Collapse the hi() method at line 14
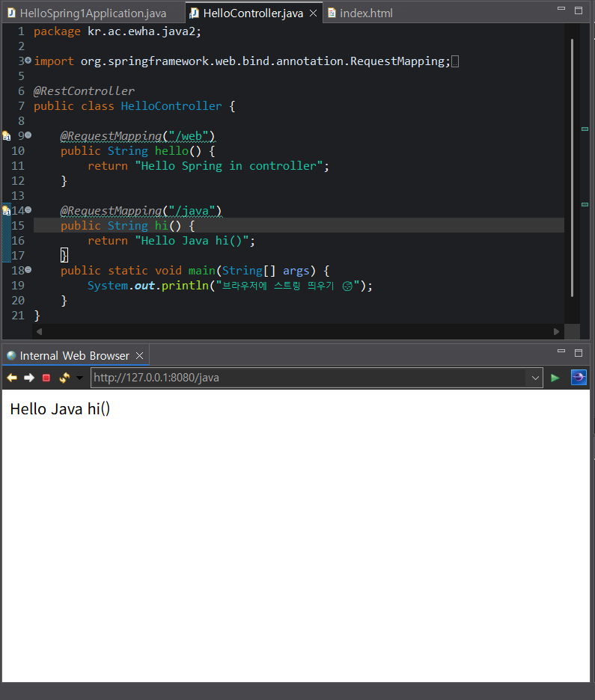 coord(28,209)
